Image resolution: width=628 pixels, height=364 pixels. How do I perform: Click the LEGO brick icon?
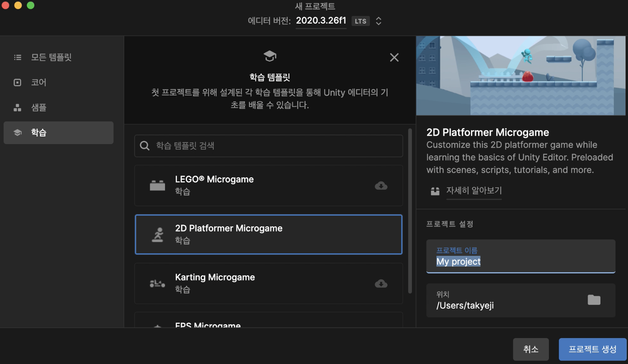[157, 186]
